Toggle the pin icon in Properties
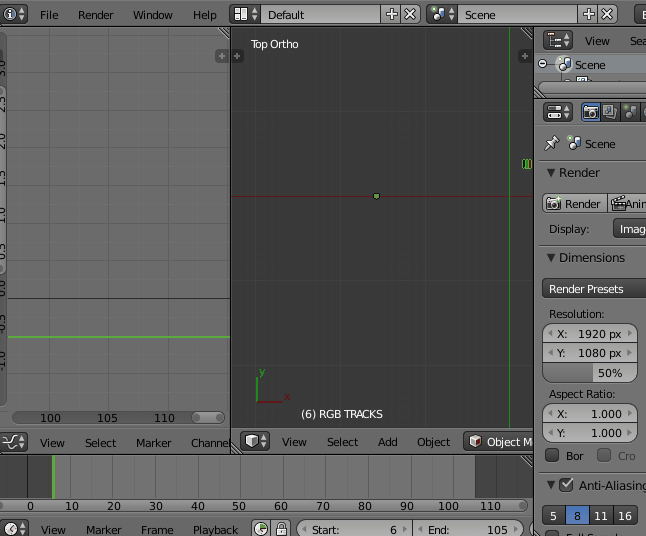Screen dimensions: 646x536 coord(552,143)
